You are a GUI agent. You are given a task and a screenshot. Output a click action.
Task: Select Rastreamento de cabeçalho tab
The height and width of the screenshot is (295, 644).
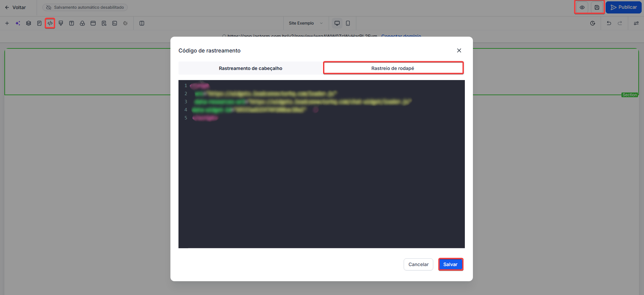pyautogui.click(x=250, y=68)
